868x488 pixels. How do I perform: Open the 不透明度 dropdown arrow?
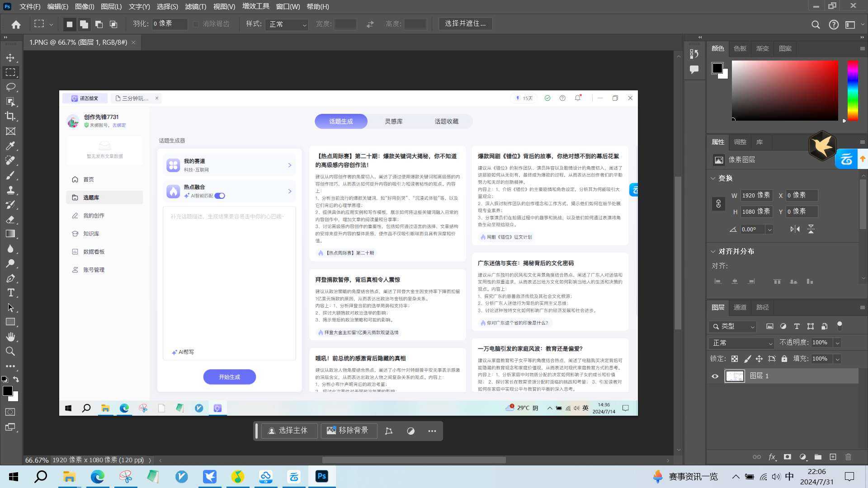click(837, 343)
